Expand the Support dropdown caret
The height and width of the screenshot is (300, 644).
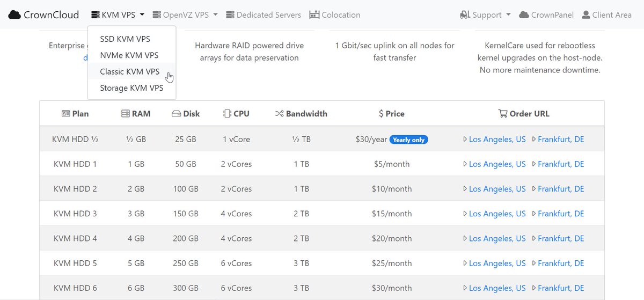pos(508,15)
